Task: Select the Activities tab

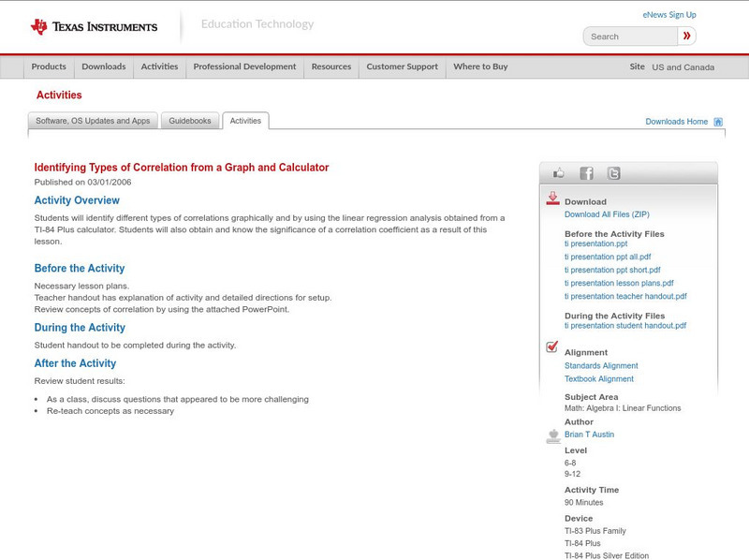Action: 245,121
